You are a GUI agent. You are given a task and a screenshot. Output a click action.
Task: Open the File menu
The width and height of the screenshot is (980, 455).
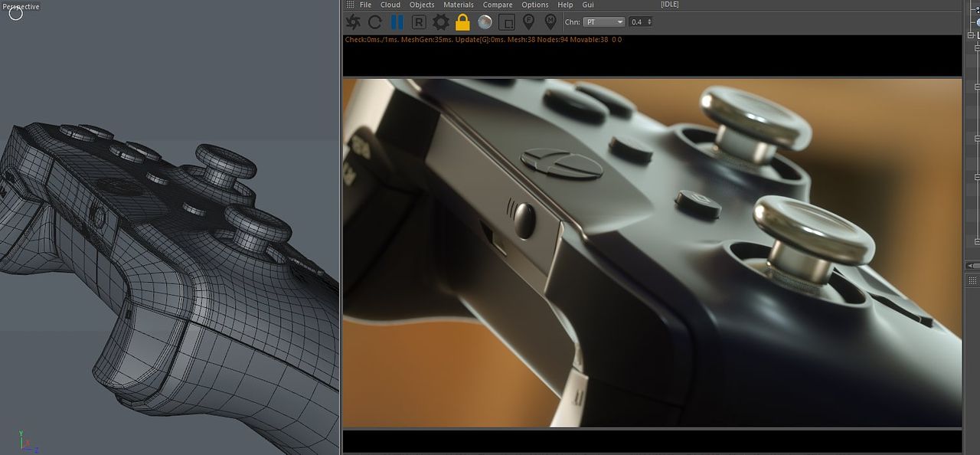tap(365, 5)
